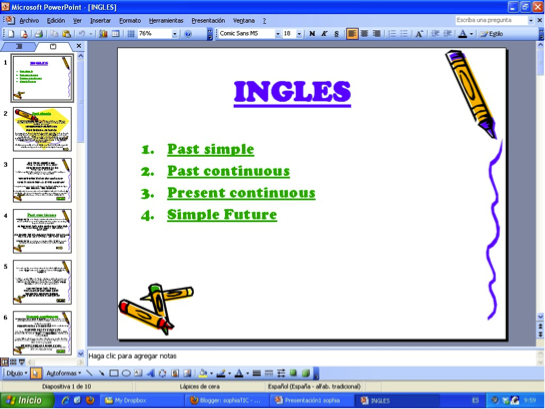Click the increase font size icon
This screenshot has height=409, width=545.
pyautogui.click(x=420, y=34)
